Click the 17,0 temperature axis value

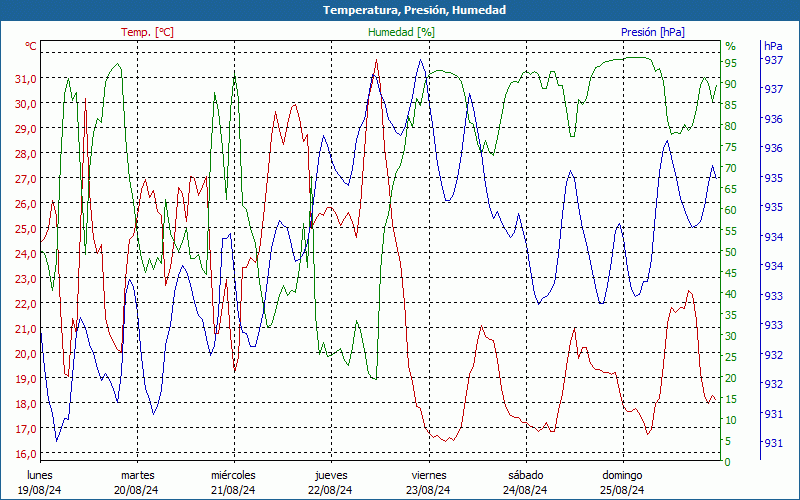point(26,429)
